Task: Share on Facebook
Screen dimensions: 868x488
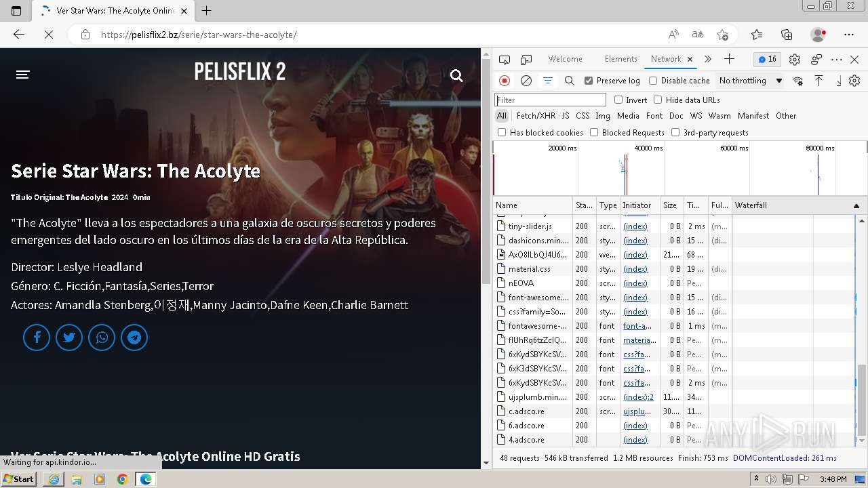Action: click(x=37, y=338)
